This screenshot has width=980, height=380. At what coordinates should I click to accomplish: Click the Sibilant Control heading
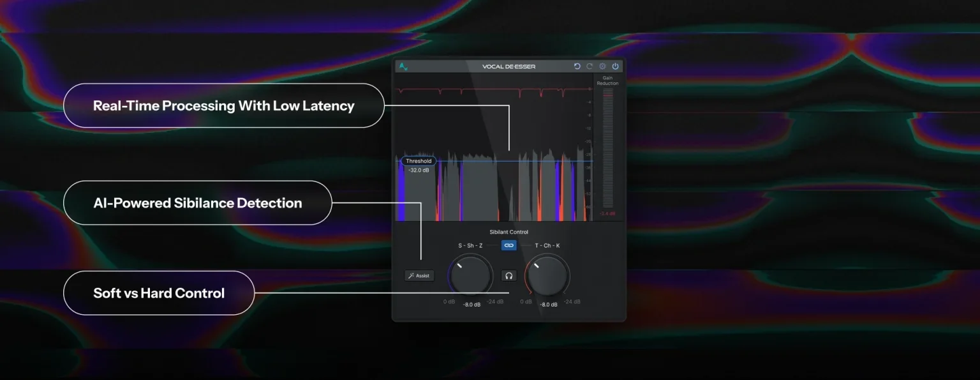coord(509,232)
